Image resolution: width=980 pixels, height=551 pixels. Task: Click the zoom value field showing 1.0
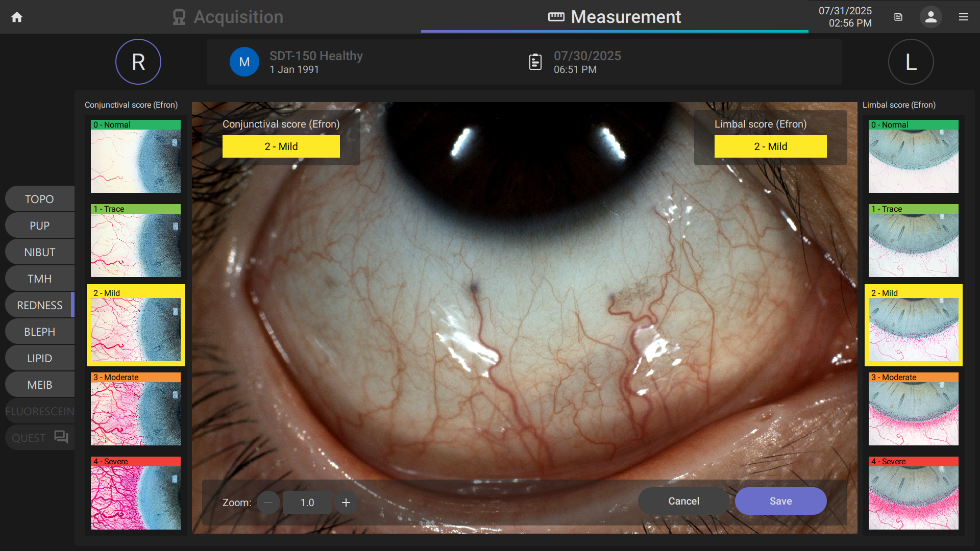(x=307, y=503)
